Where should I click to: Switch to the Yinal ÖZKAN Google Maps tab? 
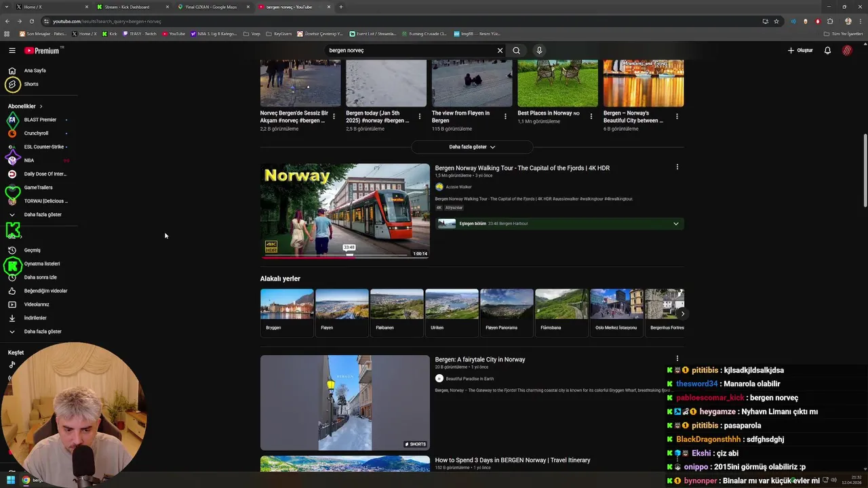click(212, 7)
